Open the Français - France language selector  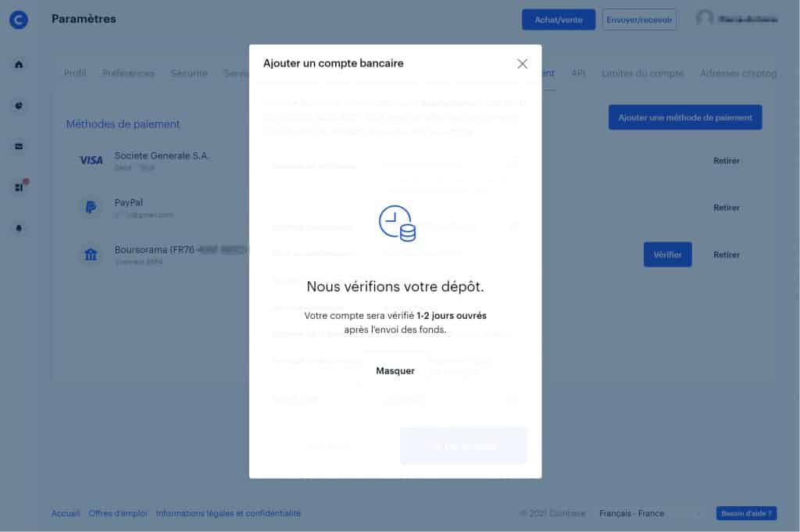(633, 513)
